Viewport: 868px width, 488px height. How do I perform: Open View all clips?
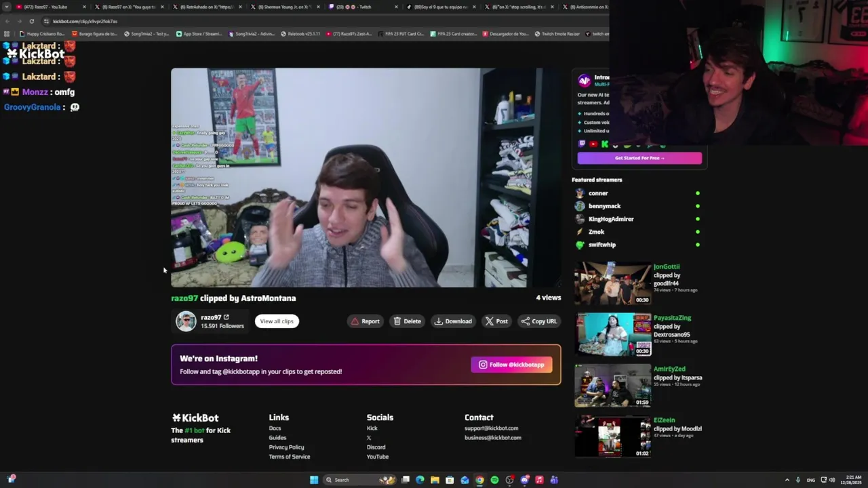click(277, 321)
